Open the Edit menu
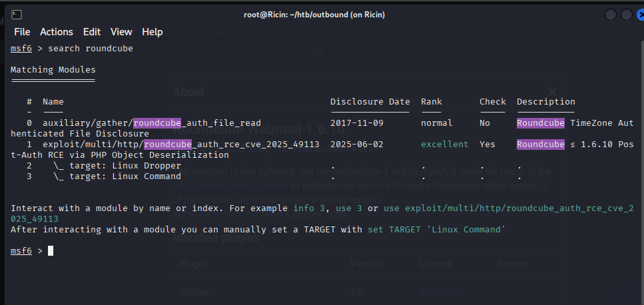The height and width of the screenshot is (305, 644). tap(92, 32)
